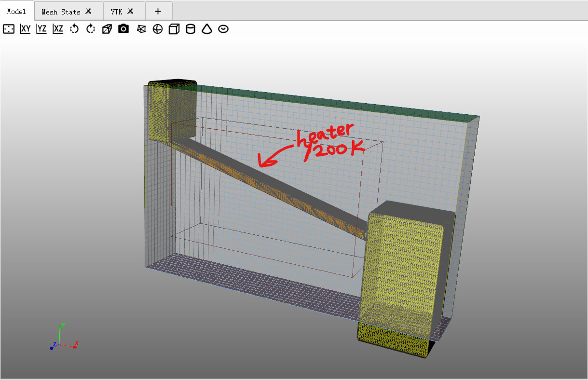
Task: Add a cylinder shape
Action: [191, 29]
